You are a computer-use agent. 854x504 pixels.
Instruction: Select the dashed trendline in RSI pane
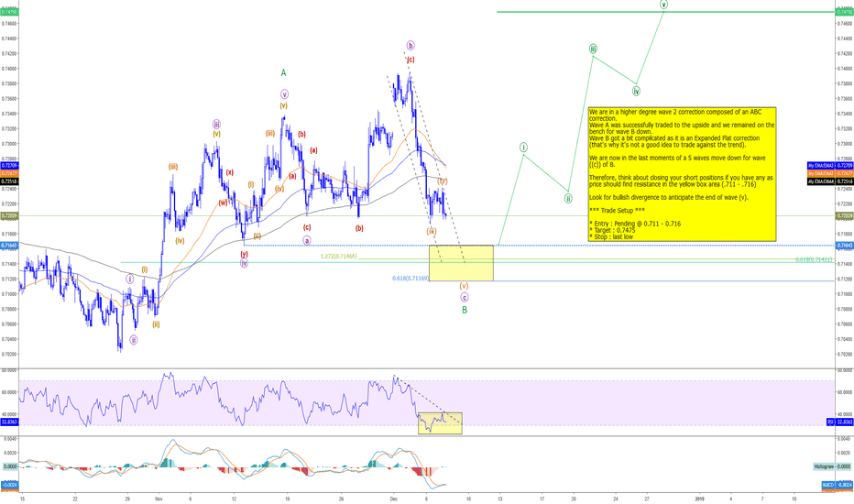(428, 400)
